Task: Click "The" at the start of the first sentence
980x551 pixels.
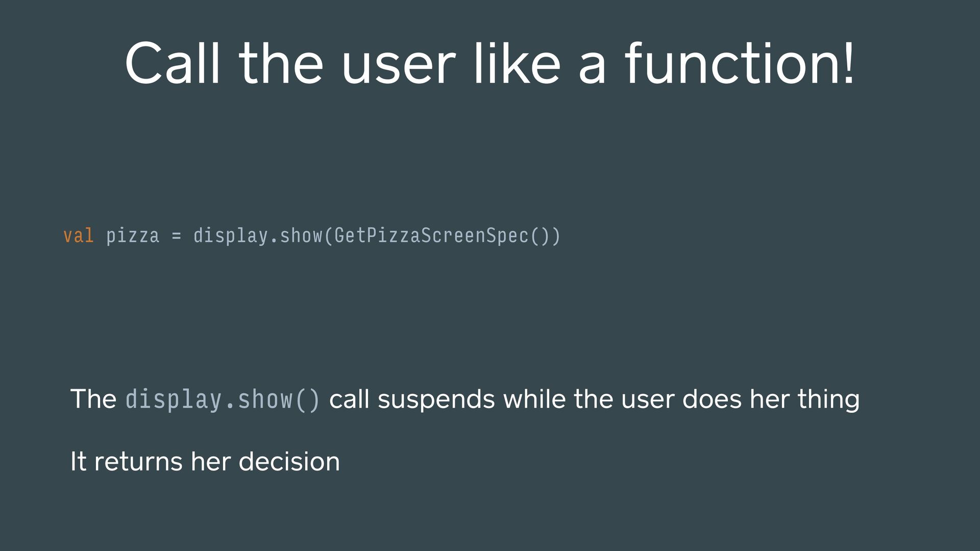Action: [x=93, y=399]
